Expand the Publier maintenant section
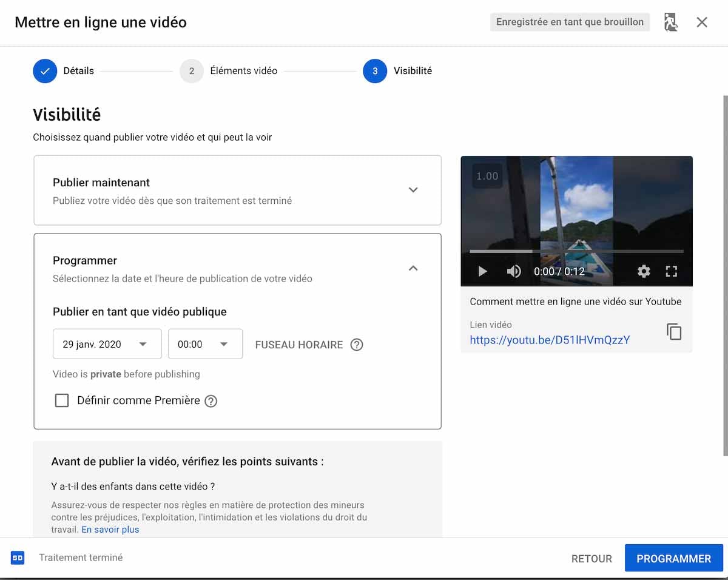This screenshot has width=728, height=580. pos(413,190)
